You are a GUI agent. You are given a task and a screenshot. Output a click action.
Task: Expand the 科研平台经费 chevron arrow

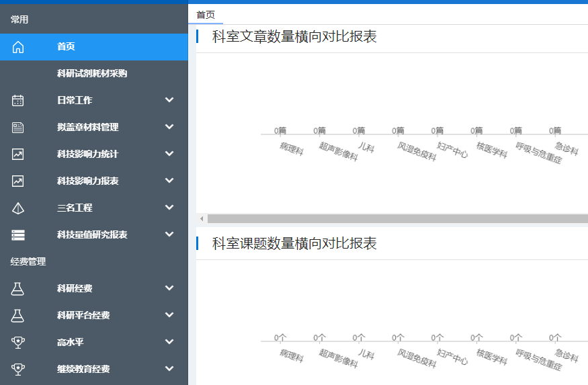169,315
